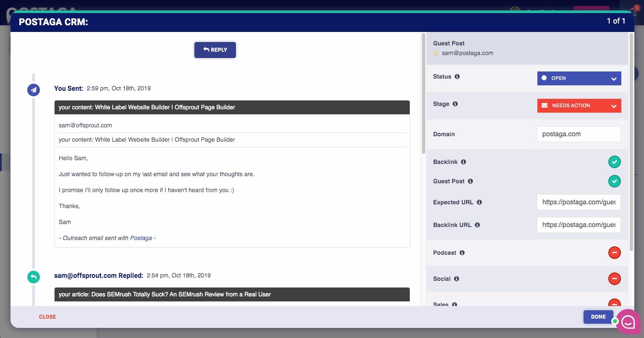Screen dimensions: 644x338
Task: Open the chat support bubble icon
Action: click(628, 322)
